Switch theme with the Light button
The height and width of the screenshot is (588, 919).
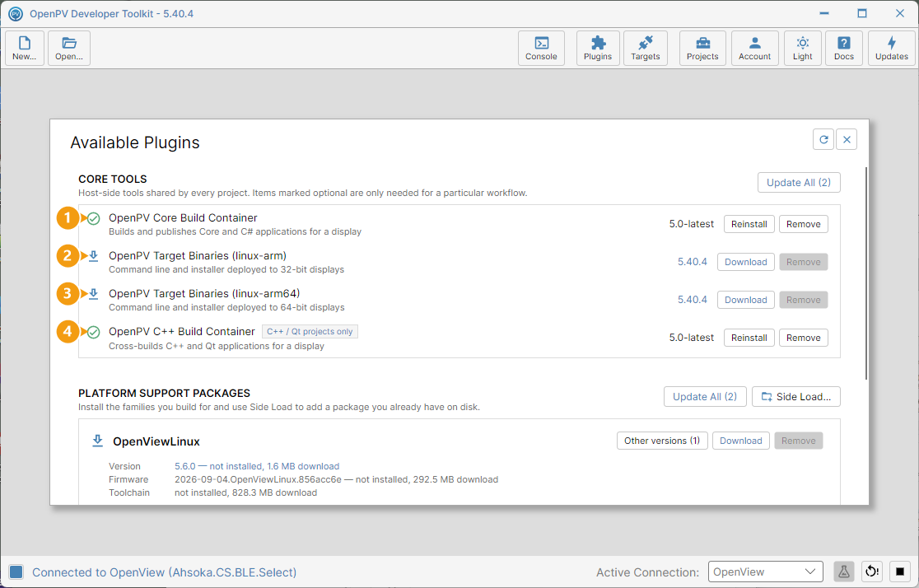pyautogui.click(x=802, y=48)
